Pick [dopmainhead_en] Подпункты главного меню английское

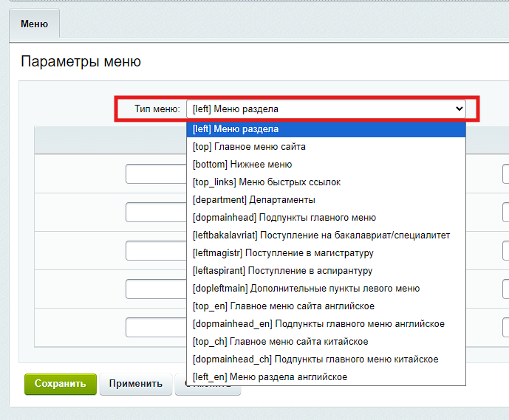(x=326, y=324)
